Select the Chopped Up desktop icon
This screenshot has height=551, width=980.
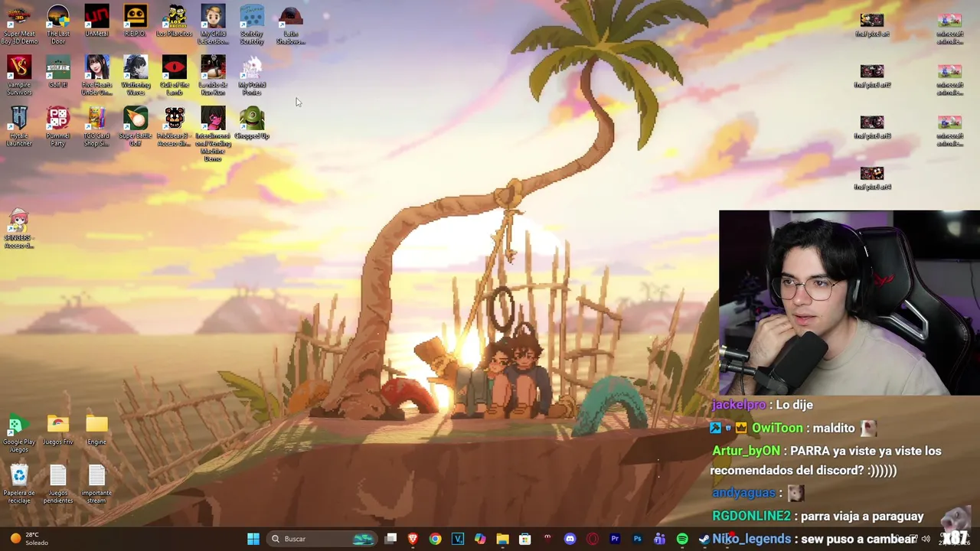coord(252,123)
